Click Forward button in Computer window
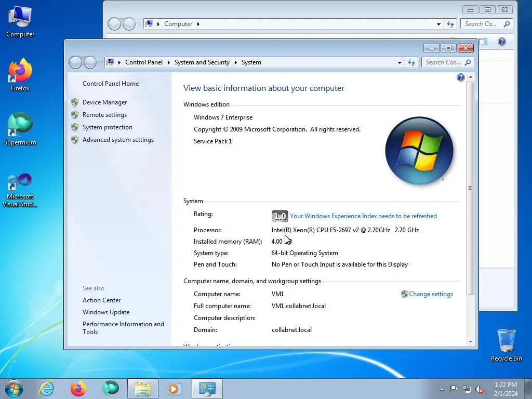Screen dimensions: 532x399 click(x=129, y=24)
